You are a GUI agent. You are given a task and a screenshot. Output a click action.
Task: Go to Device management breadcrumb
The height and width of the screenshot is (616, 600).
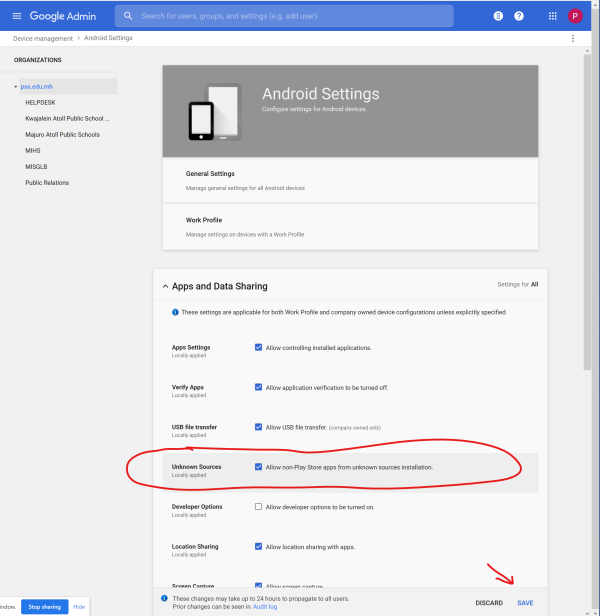point(44,38)
